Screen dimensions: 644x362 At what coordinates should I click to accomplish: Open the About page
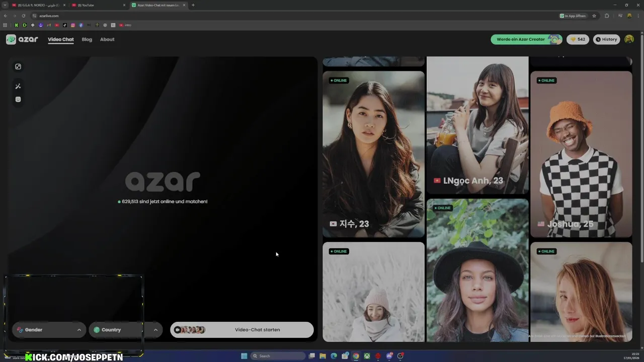(107, 39)
